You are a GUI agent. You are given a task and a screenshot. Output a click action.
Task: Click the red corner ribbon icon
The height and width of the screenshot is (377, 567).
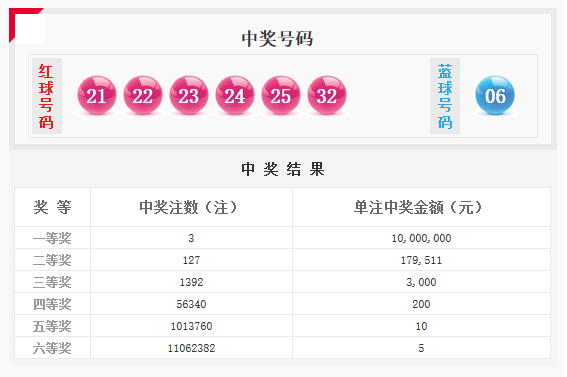click(x=22, y=21)
